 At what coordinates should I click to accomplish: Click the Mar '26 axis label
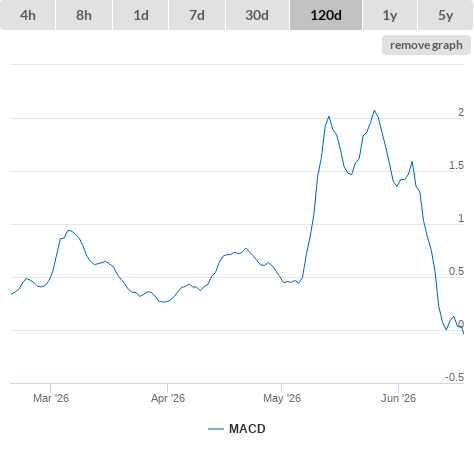[x=51, y=398]
